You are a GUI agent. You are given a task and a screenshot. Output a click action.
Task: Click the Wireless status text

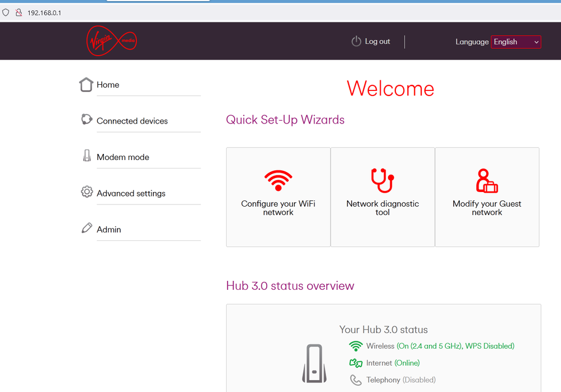coord(440,346)
